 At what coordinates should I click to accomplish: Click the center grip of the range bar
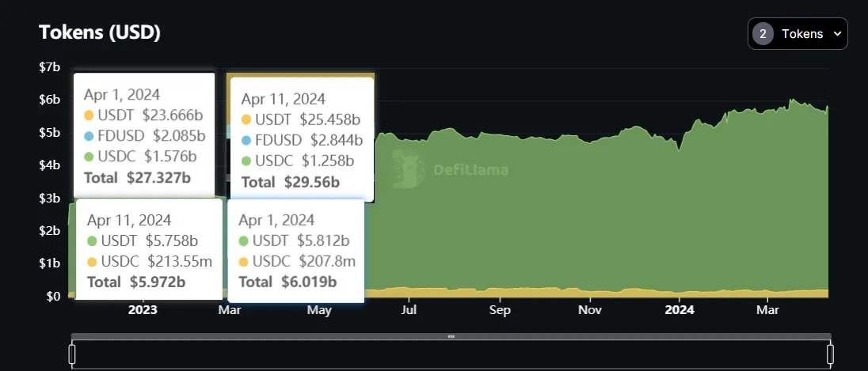451,336
